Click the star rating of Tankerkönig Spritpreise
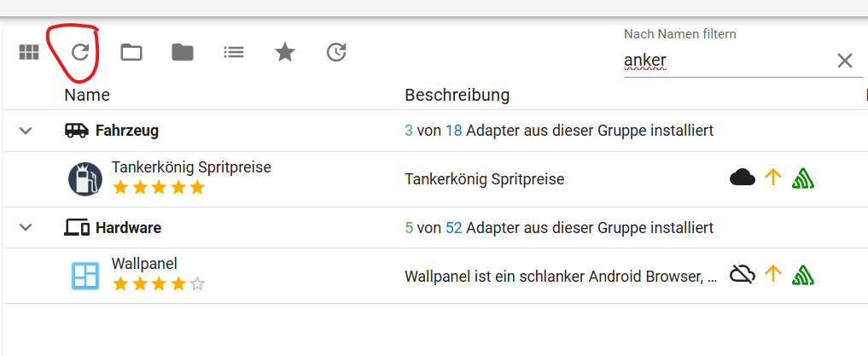This screenshot has height=356, width=868. point(159,187)
